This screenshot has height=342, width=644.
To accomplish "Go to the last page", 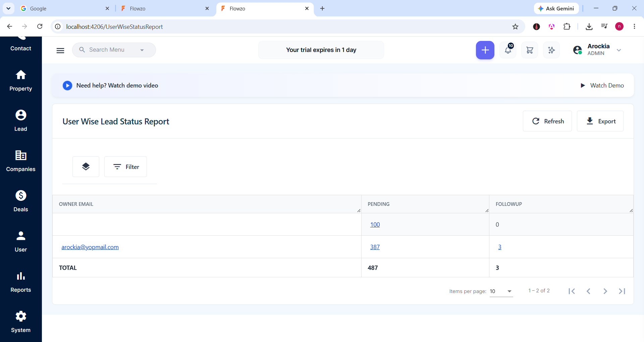I will (x=622, y=291).
